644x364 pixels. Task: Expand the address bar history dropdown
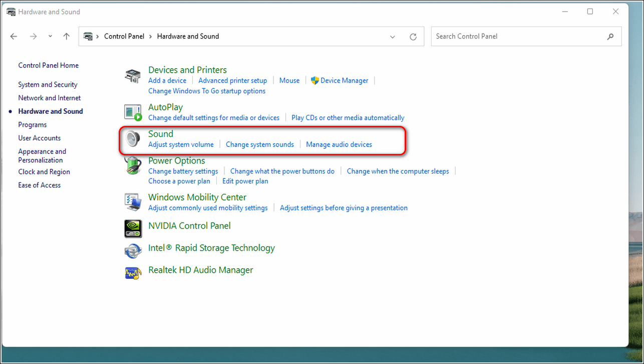point(393,37)
